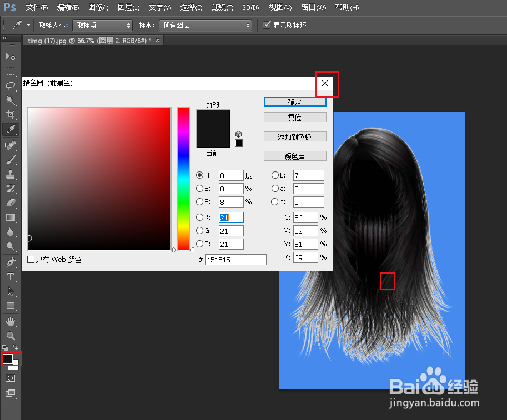Open the 图层(L) menu
The image size is (507, 420).
pos(129,7)
